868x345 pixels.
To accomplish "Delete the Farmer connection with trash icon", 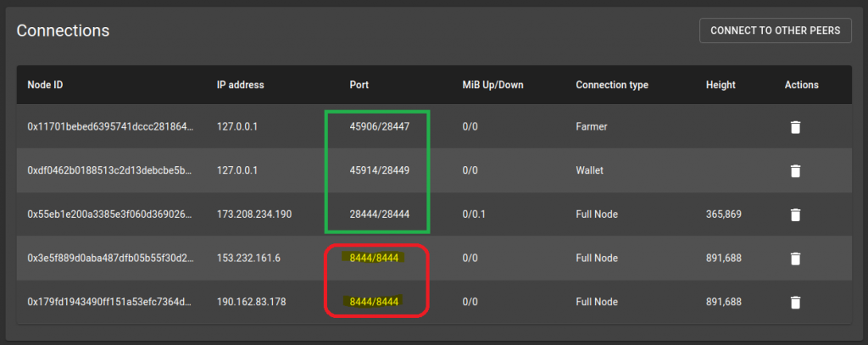I will pyautogui.click(x=795, y=127).
